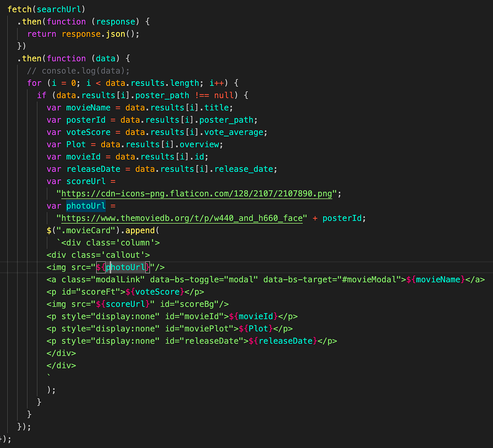Click the 'scoreFt' paragraph line

125,292
